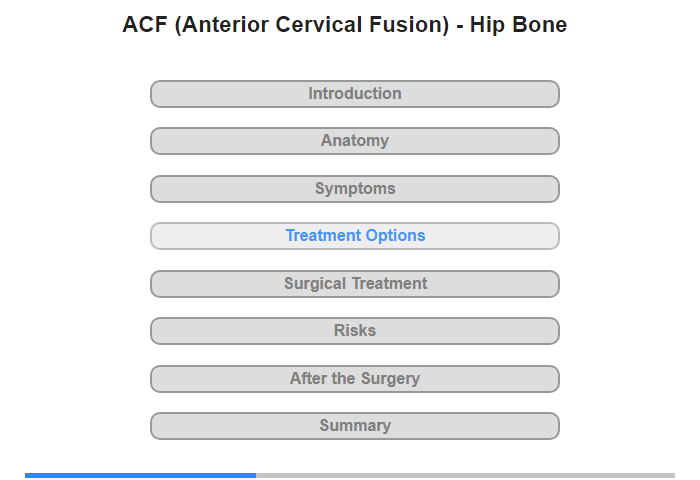The width and height of the screenshot is (700, 480).
Task: Select the Symptoms menu button
Action: pyautogui.click(x=354, y=189)
